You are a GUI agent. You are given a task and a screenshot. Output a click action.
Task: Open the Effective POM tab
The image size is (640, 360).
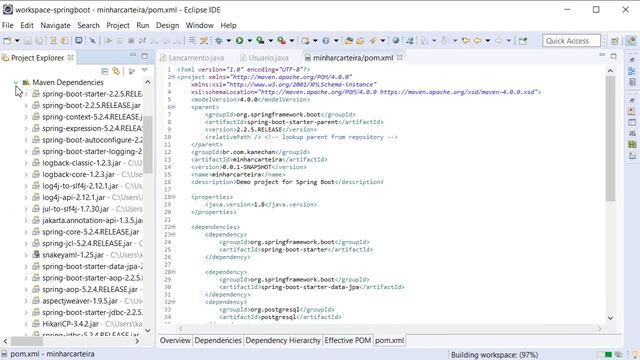348,340
